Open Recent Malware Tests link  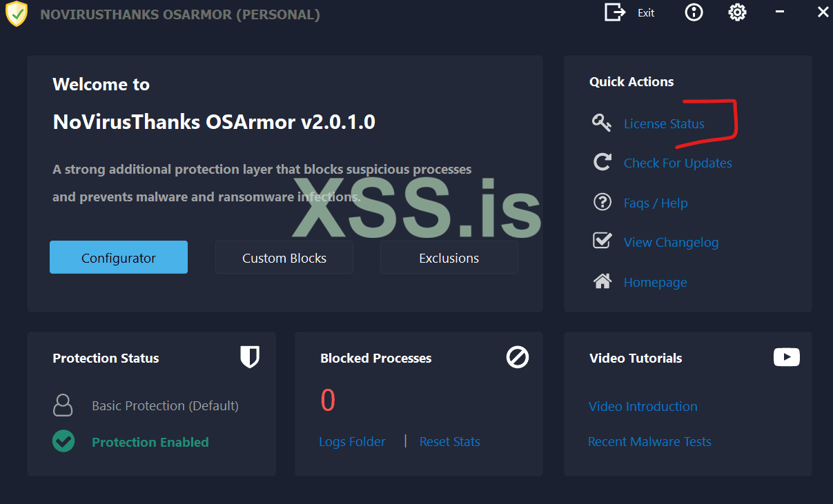(x=649, y=442)
